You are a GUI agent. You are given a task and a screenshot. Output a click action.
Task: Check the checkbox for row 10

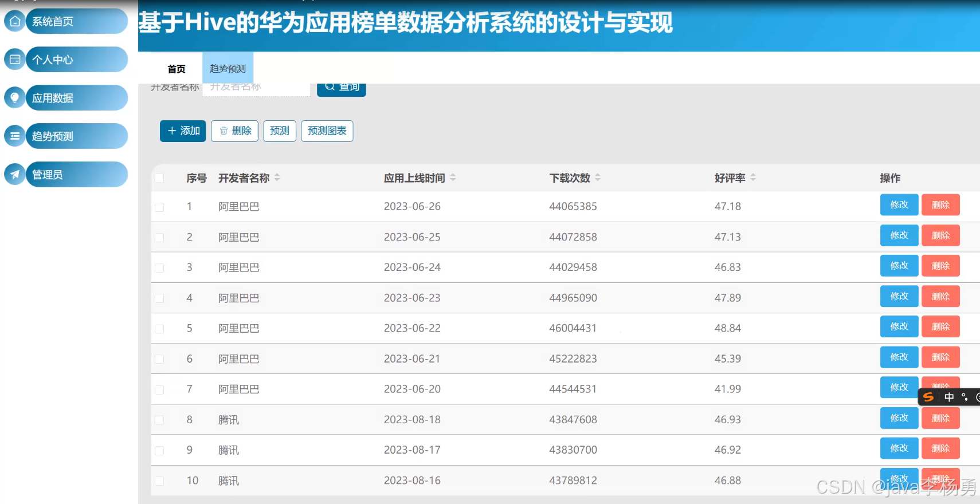coord(159,481)
